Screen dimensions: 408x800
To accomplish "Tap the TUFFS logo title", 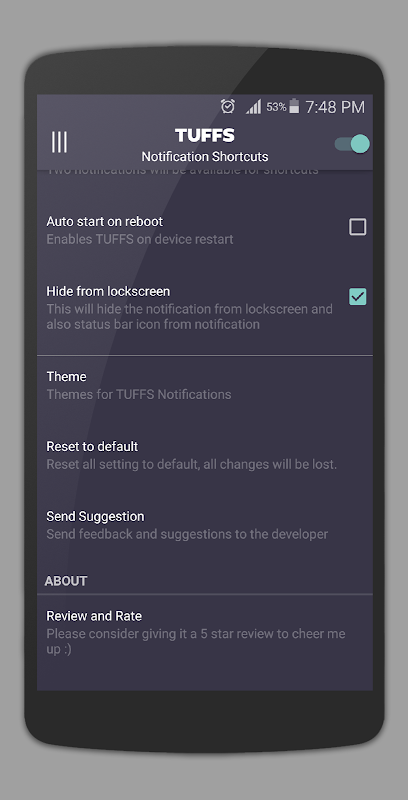I will tap(205, 135).
